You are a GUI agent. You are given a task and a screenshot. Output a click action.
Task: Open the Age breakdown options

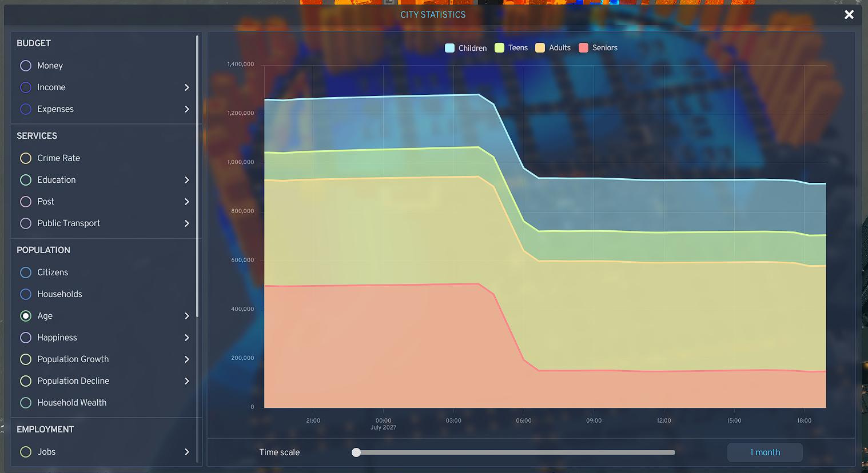click(186, 316)
